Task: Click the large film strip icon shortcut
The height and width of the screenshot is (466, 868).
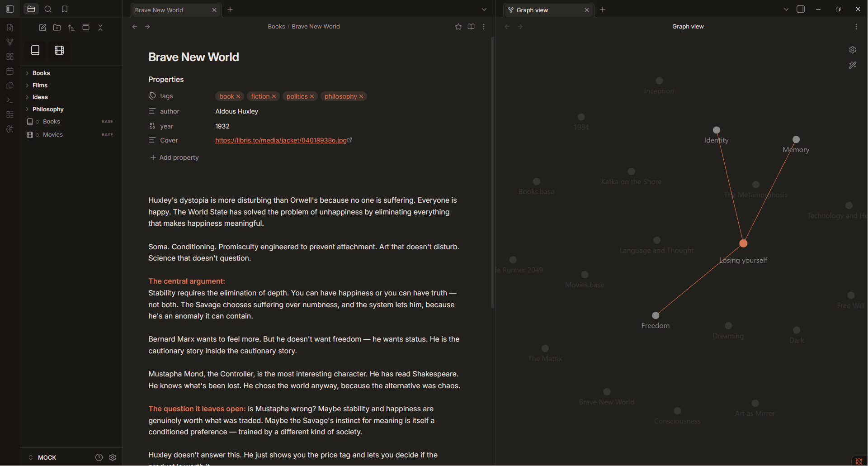Action: pyautogui.click(x=59, y=50)
